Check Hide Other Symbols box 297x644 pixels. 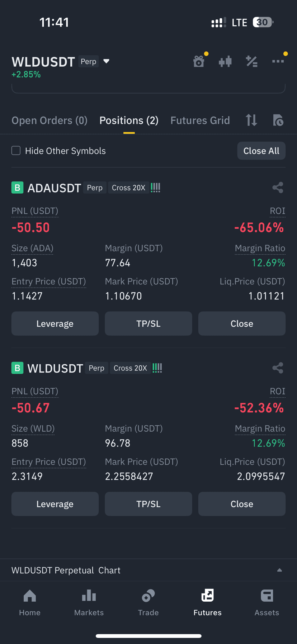[16, 151]
